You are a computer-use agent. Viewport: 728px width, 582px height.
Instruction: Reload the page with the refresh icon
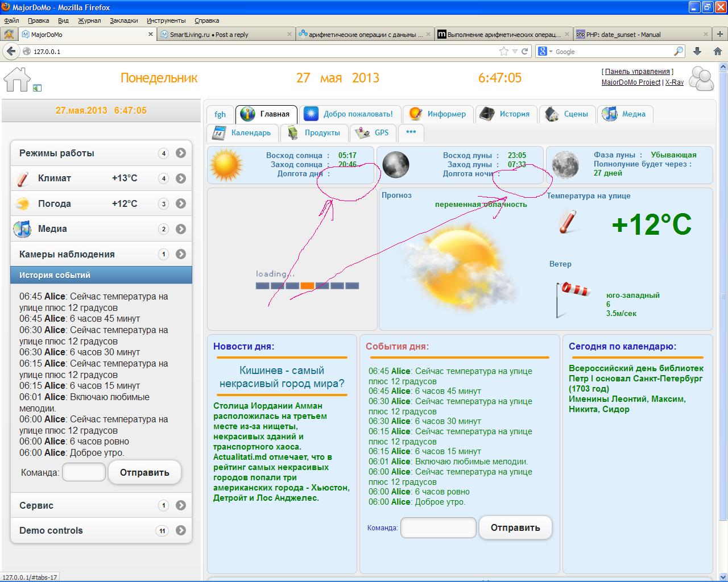(524, 51)
